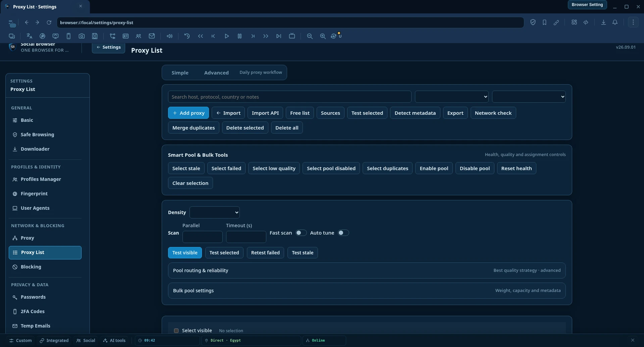The height and width of the screenshot is (347, 644).
Task: Click the Direct · Egypt status indicator
Action: 251,340
